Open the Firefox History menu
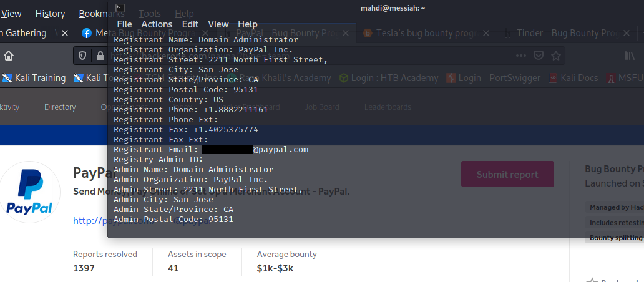The image size is (644, 282). click(x=50, y=14)
